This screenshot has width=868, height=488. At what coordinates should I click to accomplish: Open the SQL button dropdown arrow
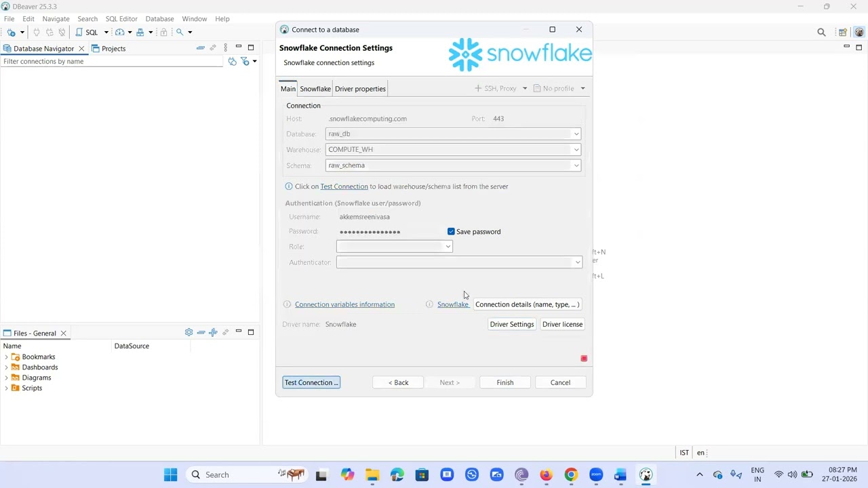pos(106,32)
